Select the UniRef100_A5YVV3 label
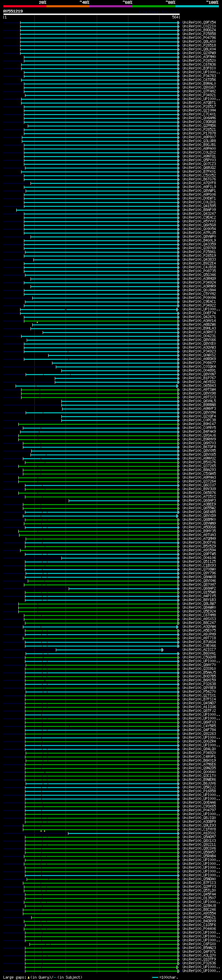This screenshot has height=980, width=222. click(199, 221)
